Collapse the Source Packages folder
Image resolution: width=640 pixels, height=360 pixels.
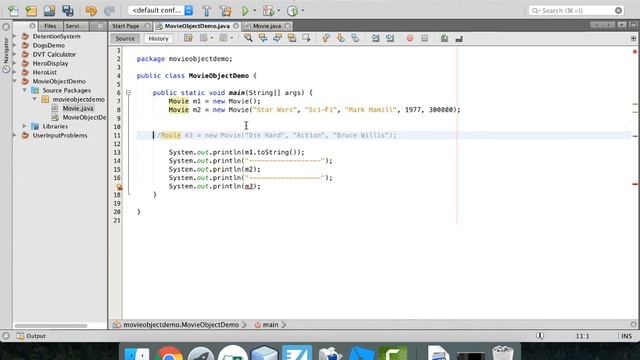pyautogui.click(x=25, y=90)
